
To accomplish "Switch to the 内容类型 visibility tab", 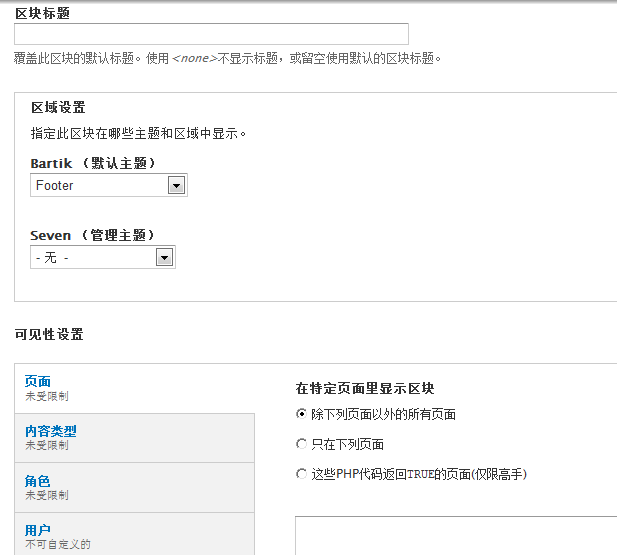I will point(135,438).
